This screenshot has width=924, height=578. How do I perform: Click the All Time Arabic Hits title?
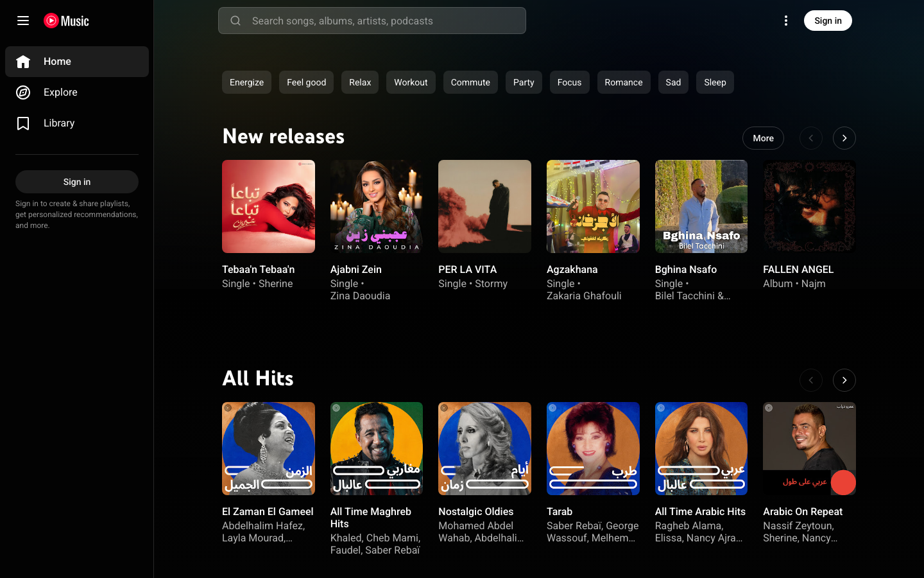click(x=700, y=511)
